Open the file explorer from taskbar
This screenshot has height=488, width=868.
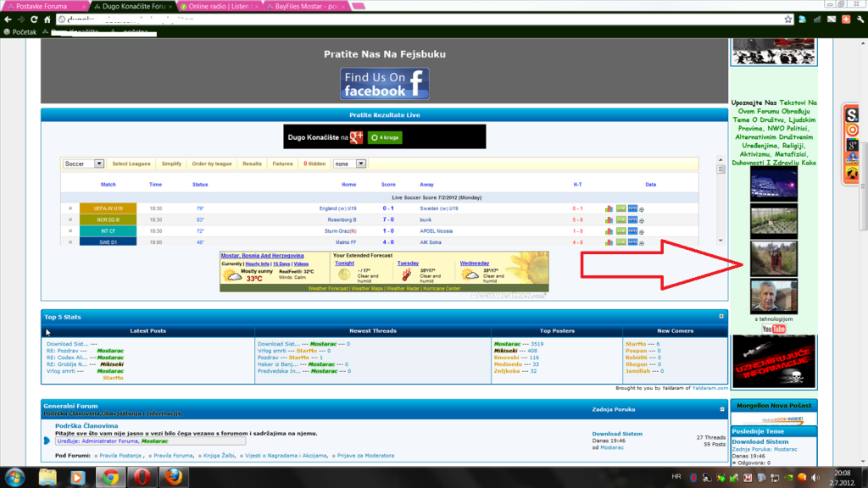tap(47, 477)
